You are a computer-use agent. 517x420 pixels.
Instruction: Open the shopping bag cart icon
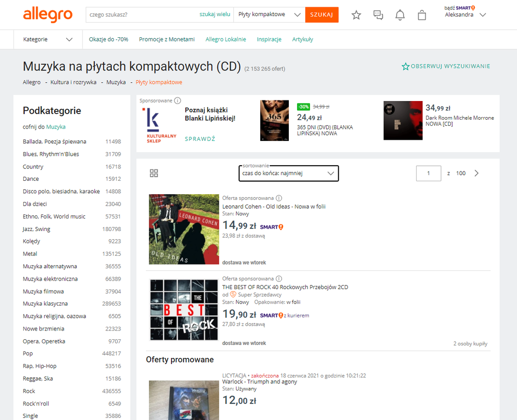[422, 15]
